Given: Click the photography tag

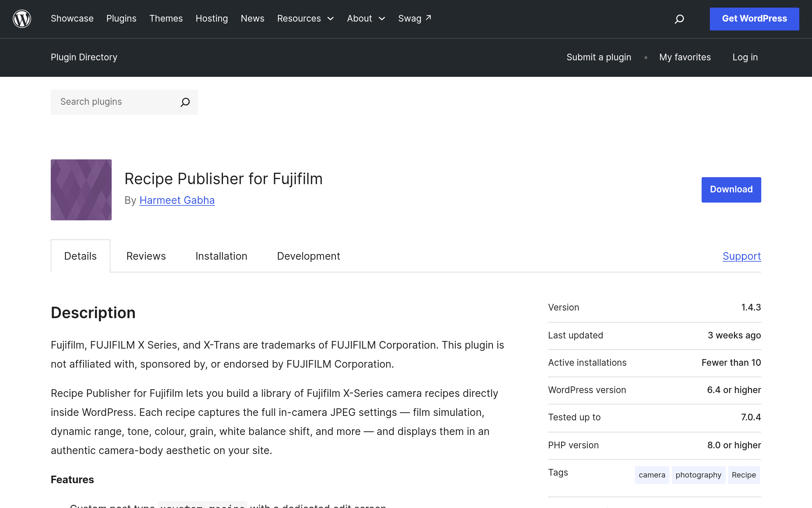Looking at the screenshot, I should pos(698,475).
